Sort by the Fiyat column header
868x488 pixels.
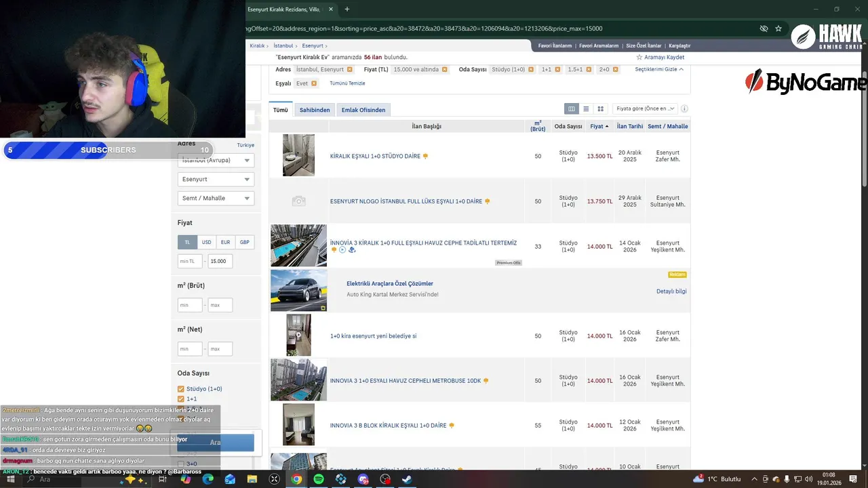599,126
